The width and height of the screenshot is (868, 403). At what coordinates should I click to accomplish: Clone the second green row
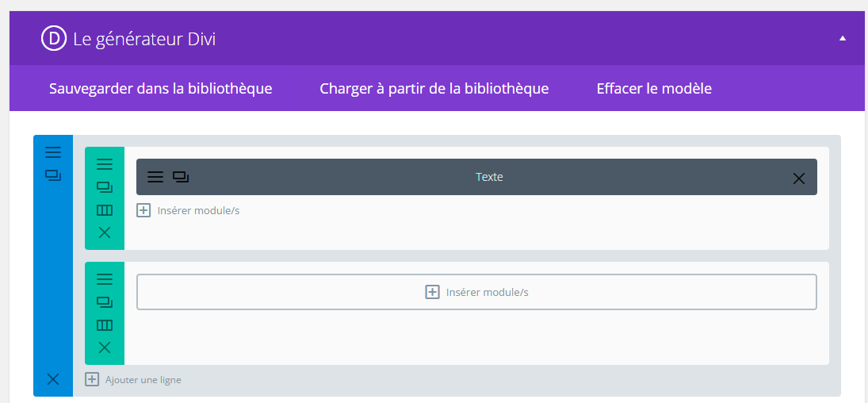105,302
